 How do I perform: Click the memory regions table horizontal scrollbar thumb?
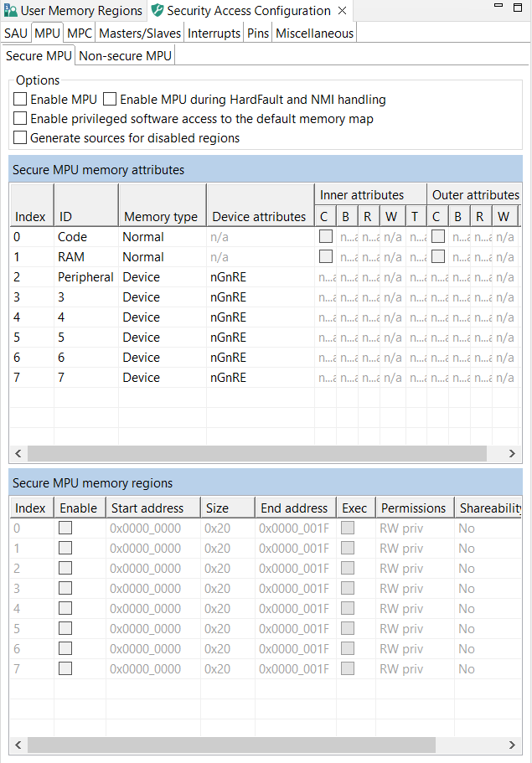point(231,745)
